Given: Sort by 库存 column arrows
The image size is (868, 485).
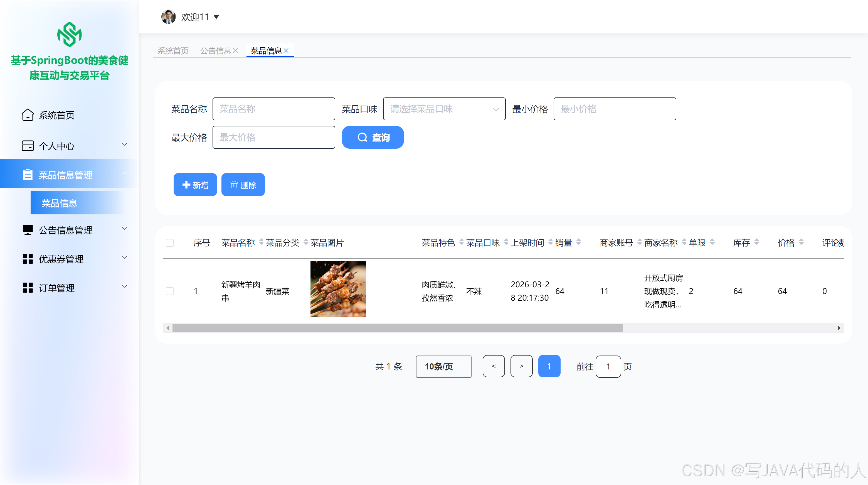Looking at the screenshot, I should [x=756, y=242].
